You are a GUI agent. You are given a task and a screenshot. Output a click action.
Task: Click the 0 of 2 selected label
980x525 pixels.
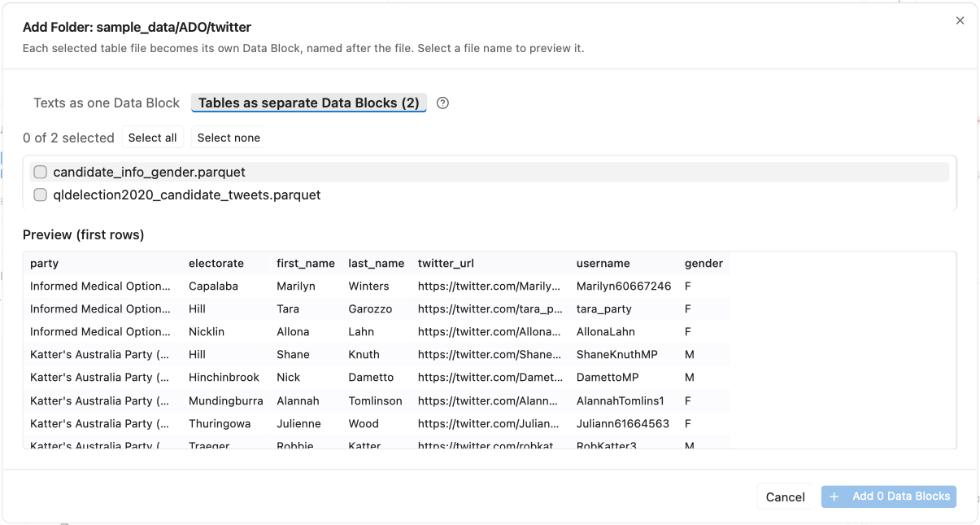click(68, 138)
